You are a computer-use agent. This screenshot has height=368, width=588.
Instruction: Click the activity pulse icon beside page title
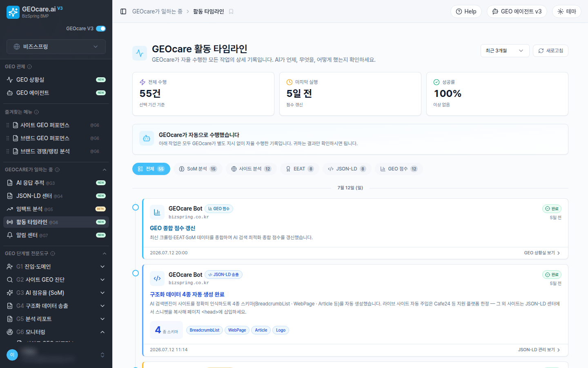point(140,53)
